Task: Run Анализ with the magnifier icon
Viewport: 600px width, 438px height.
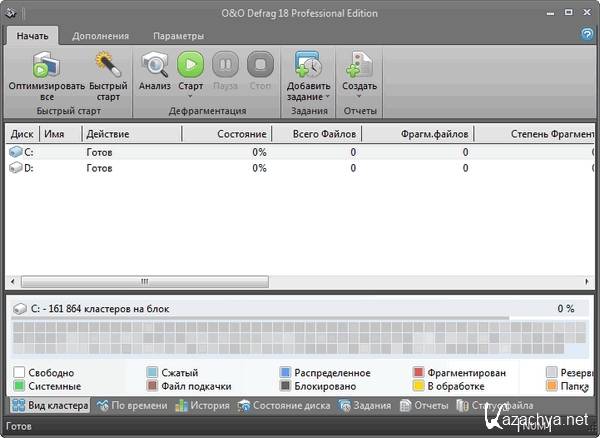Action: [155, 66]
